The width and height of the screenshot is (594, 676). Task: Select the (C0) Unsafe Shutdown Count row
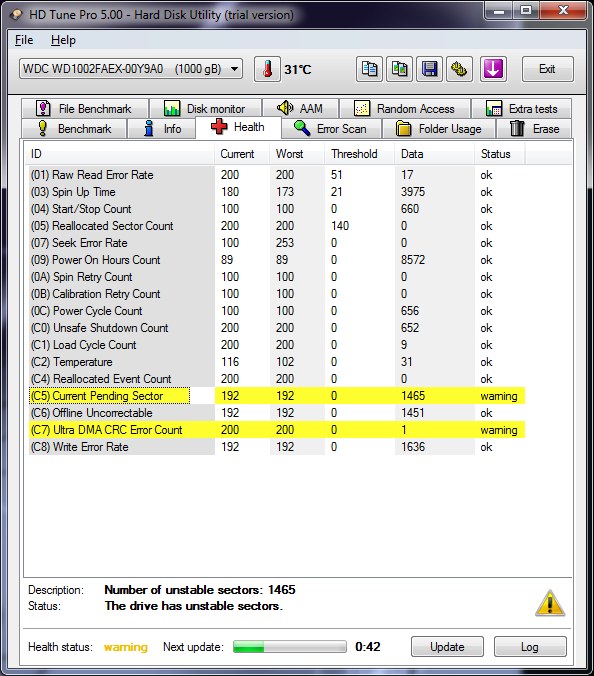coord(277,328)
